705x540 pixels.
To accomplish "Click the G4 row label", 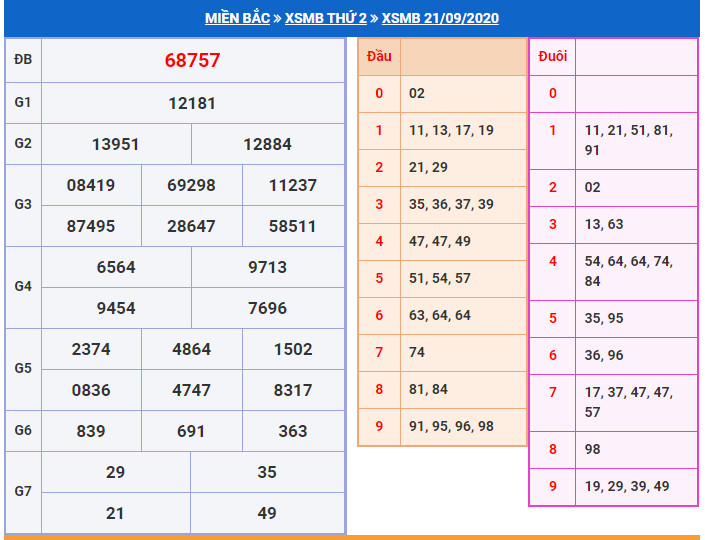I will click(23, 286).
